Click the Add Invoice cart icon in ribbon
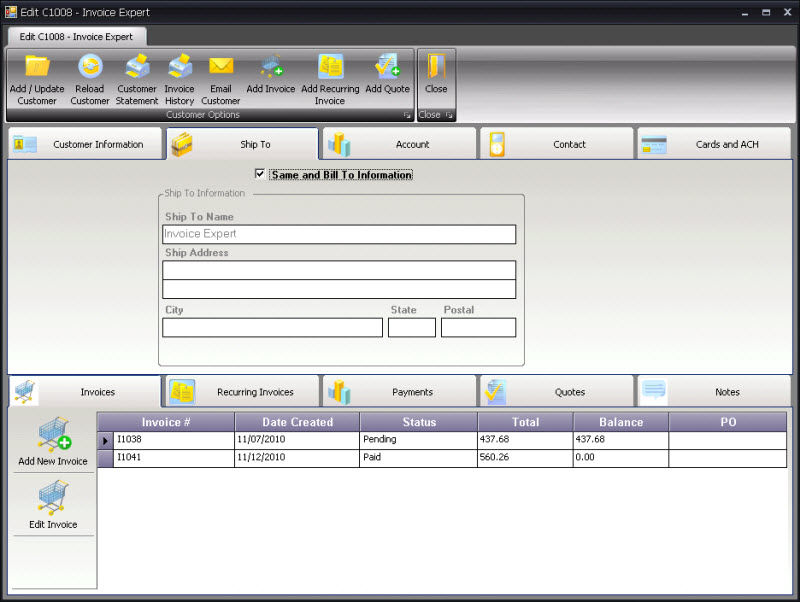The width and height of the screenshot is (800, 602). click(x=271, y=66)
